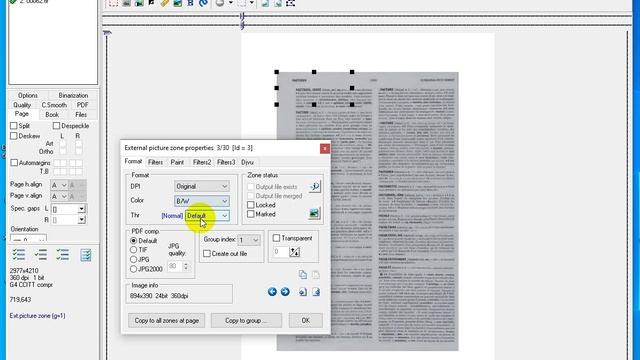Check the Transparent option
The image size is (640, 360).
point(276,238)
